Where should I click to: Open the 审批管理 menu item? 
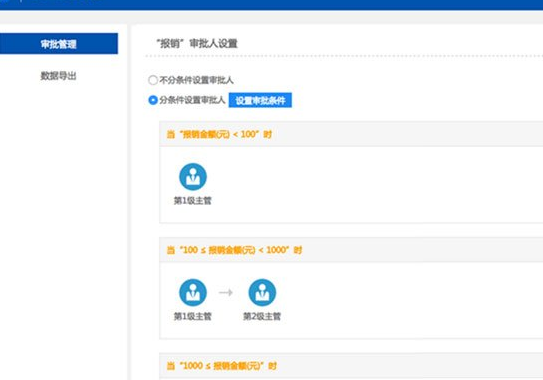pyautogui.click(x=59, y=44)
